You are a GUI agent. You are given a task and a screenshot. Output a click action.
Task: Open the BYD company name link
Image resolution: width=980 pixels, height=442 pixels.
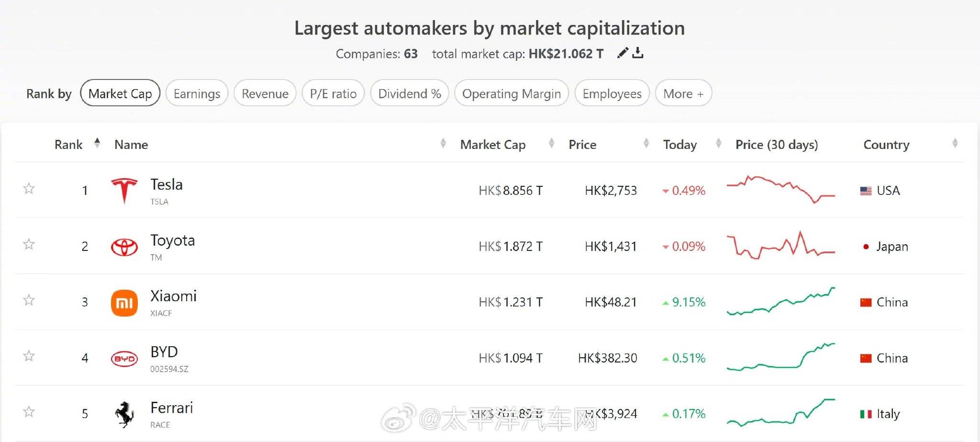(x=164, y=352)
